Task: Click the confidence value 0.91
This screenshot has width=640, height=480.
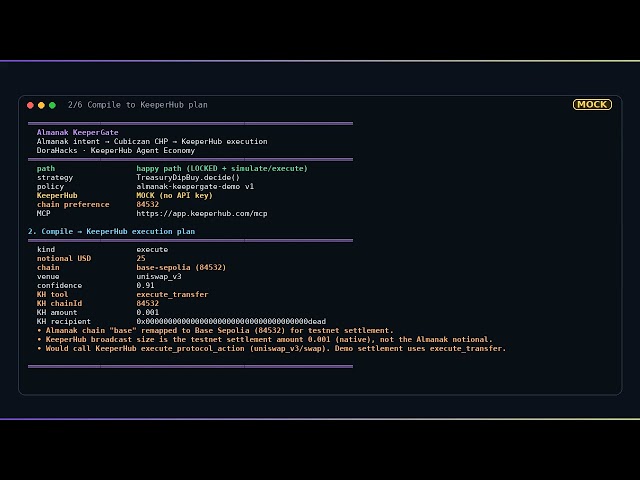Action: 145,285
